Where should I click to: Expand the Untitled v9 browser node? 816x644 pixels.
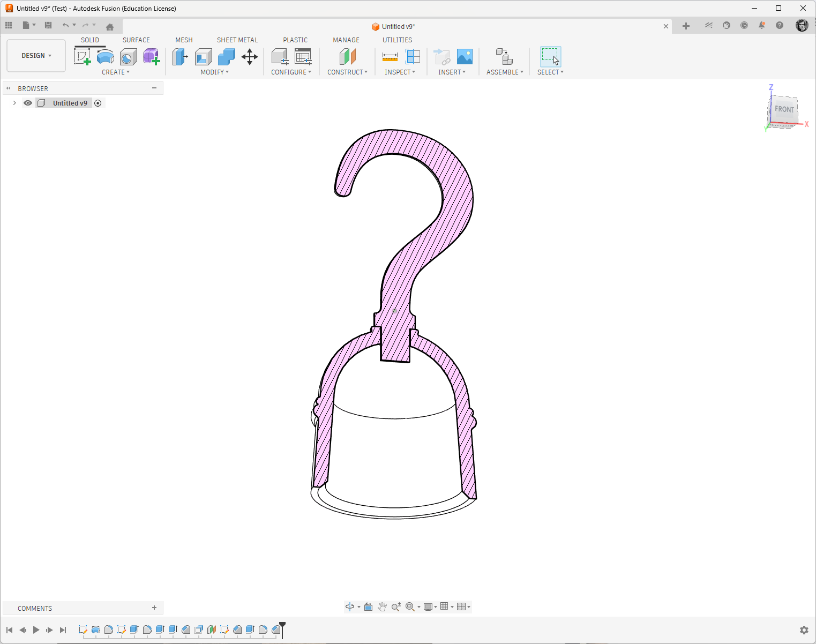click(14, 103)
